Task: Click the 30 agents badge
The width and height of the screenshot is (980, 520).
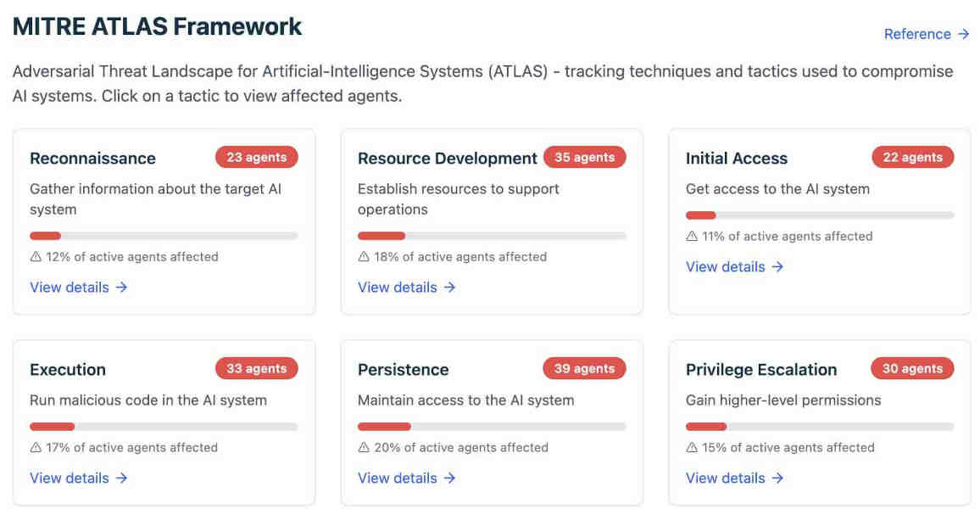Action: (x=912, y=368)
